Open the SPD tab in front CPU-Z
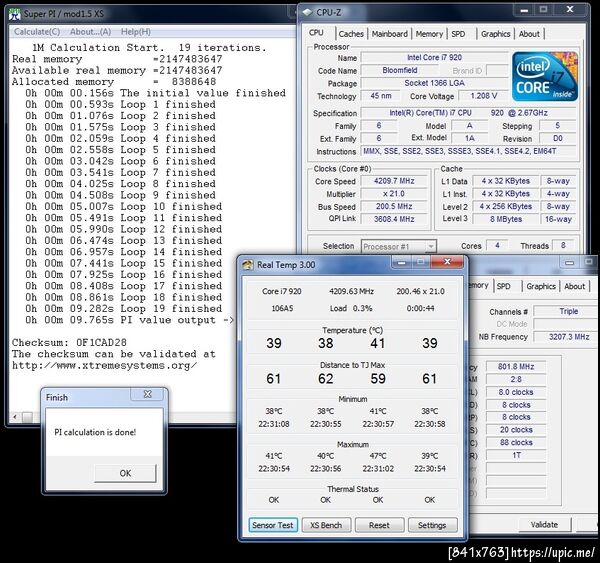The image size is (600, 563). point(458,34)
